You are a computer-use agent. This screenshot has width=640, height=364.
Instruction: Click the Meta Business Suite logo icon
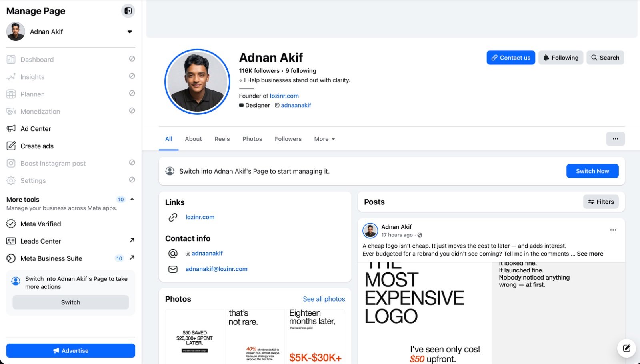11,258
